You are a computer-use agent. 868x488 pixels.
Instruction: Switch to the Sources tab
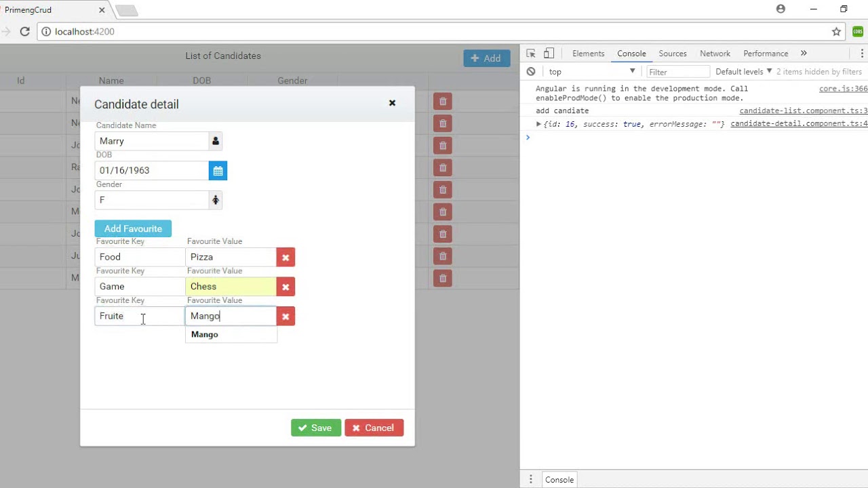click(x=673, y=54)
